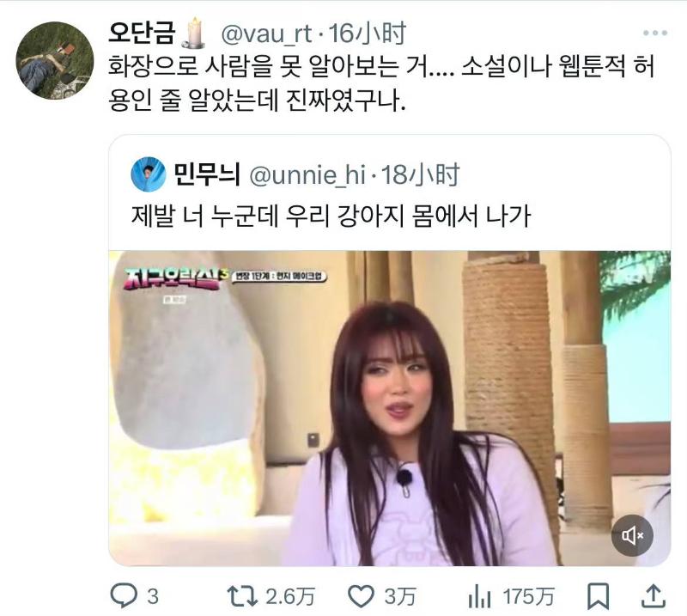Click the 민무늬 quoted tweet avatar
Screen dimensions: 687x616
pyautogui.click(x=149, y=174)
